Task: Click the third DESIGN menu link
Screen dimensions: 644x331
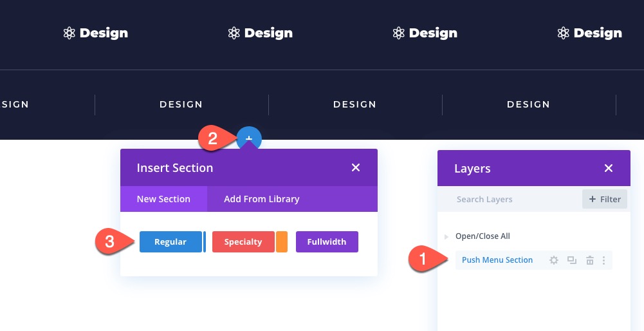Action: tap(355, 104)
